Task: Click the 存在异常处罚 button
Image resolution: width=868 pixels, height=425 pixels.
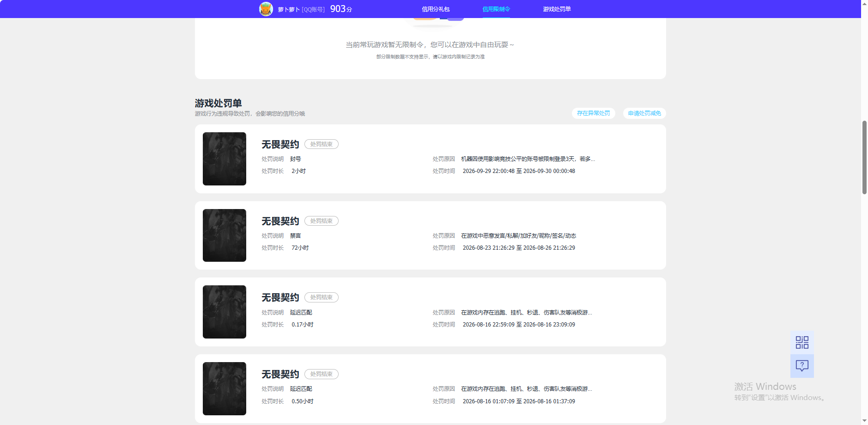Action: pos(593,113)
